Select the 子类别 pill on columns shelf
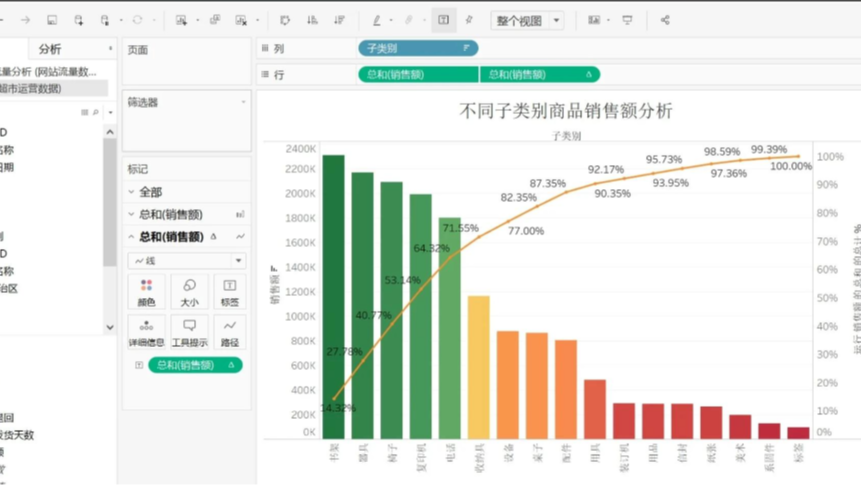Viewport: 861px width, 485px height. pos(418,48)
